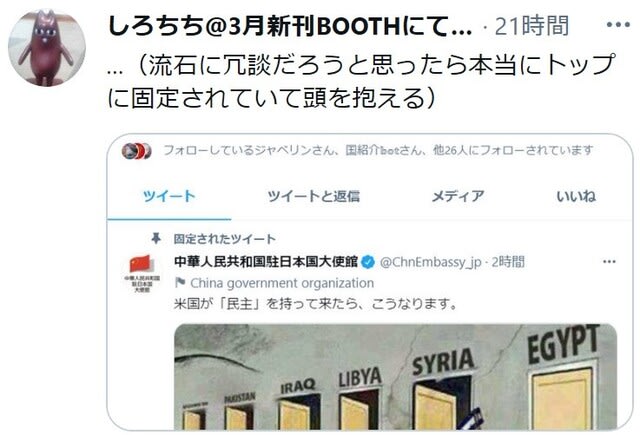Select the ツイート tab

coord(169,196)
